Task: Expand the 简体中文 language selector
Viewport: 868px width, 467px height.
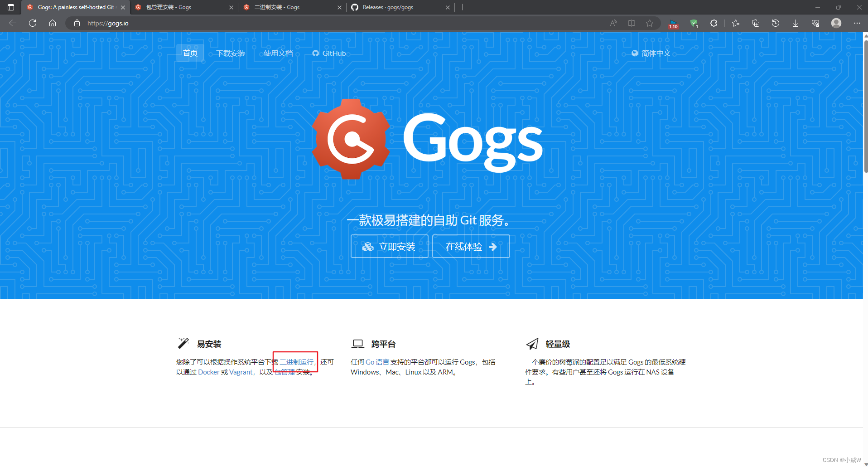Action: (651, 53)
